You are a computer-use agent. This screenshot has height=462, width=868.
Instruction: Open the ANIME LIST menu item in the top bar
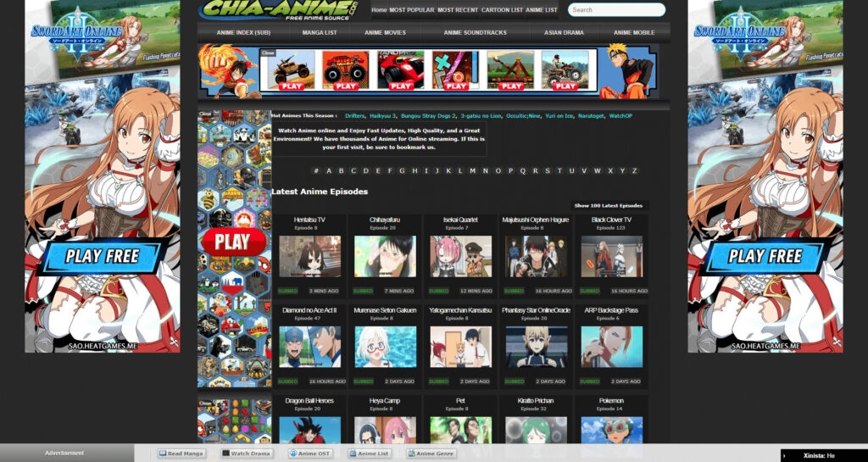pyautogui.click(x=542, y=10)
